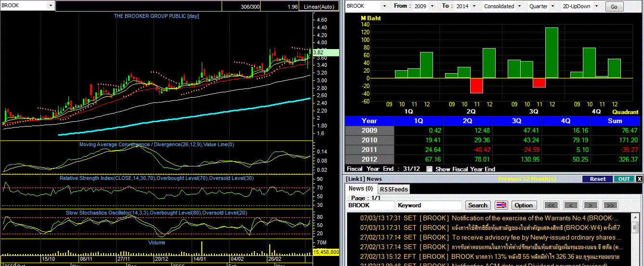Image resolution: width=644 pixels, height=266 pixels.
Task: Open the news Option button
Action: (x=524, y=205)
